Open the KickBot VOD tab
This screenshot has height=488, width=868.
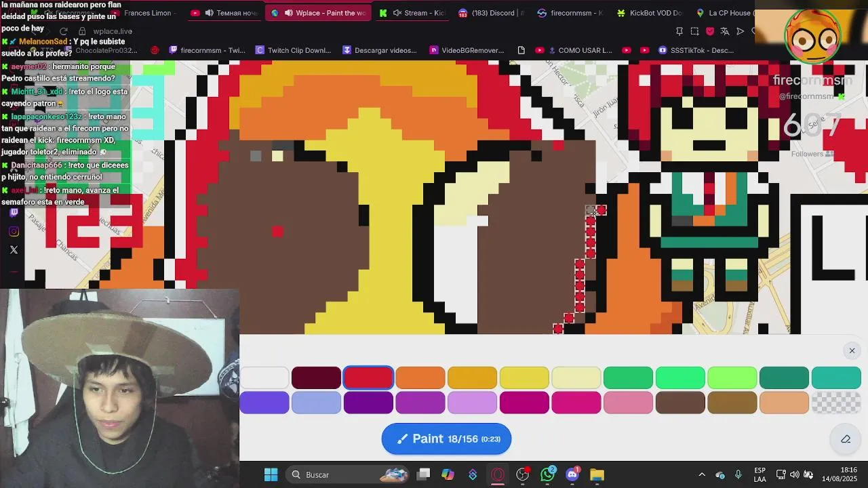point(656,13)
